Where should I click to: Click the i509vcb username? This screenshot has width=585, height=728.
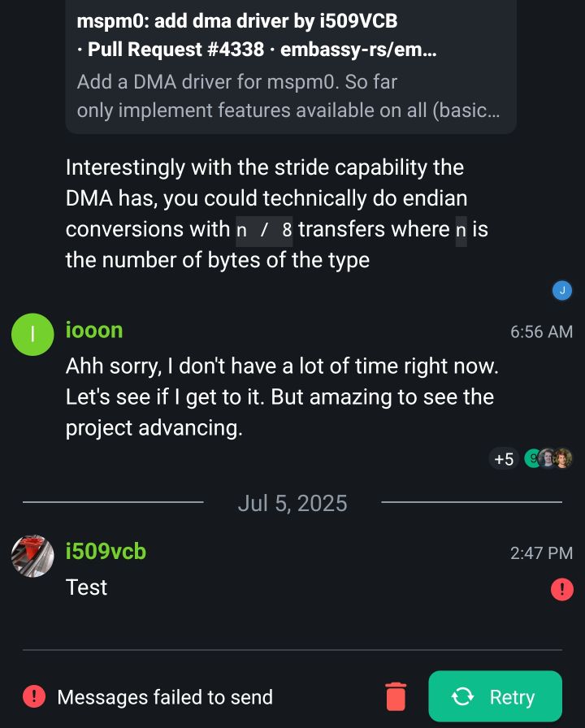point(106,552)
